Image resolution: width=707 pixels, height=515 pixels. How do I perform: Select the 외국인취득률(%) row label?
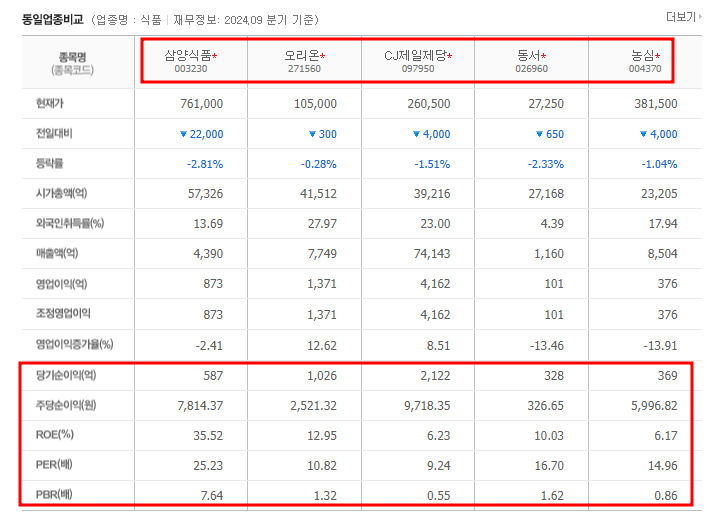[x=70, y=223]
